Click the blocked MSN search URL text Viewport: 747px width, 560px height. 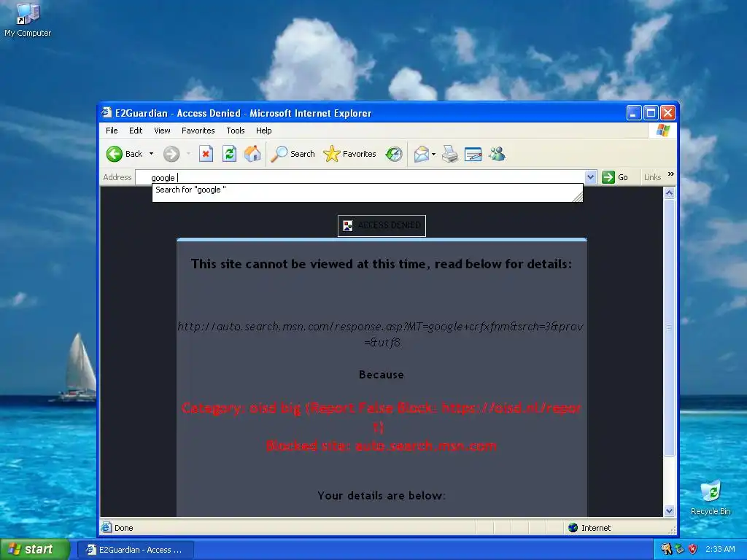click(381, 334)
